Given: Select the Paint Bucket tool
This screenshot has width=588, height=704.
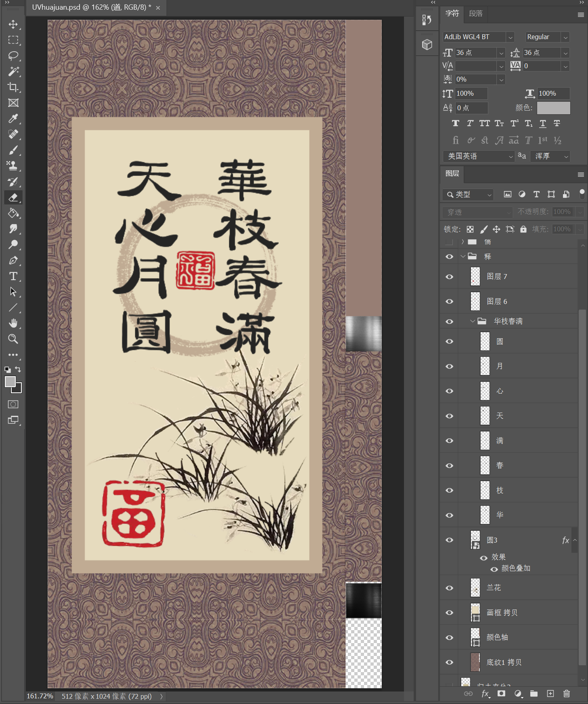Looking at the screenshot, I should (x=13, y=213).
